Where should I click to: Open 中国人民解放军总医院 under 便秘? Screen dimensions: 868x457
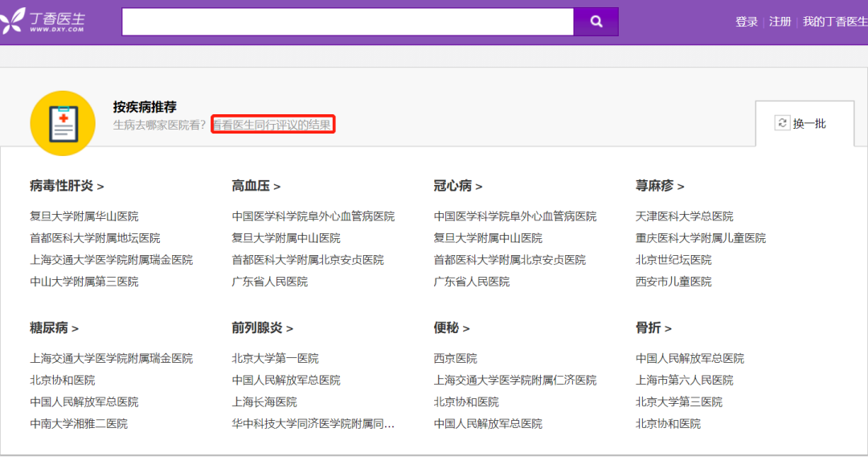click(x=489, y=424)
